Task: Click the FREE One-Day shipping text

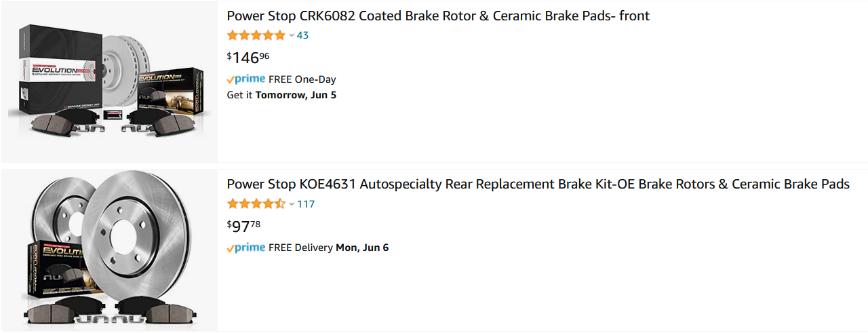Action: click(x=302, y=79)
